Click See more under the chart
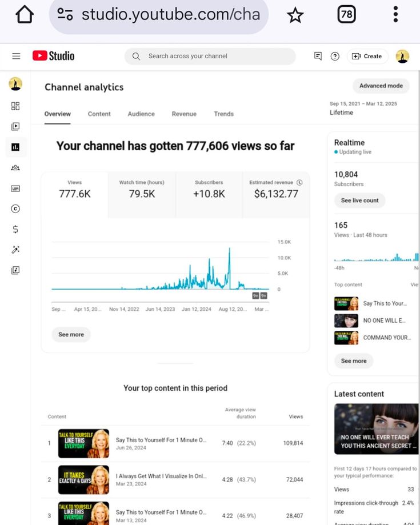Viewport: 420px width, 525px height. tap(71, 335)
